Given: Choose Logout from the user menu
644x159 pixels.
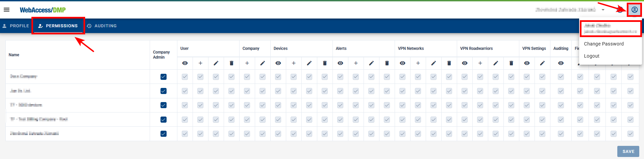Looking at the screenshot, I should [592, 56].
